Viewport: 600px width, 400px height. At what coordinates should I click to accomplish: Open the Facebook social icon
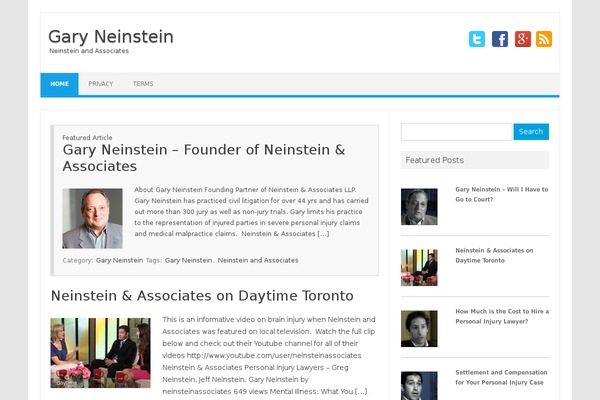[x=500, y=39]
